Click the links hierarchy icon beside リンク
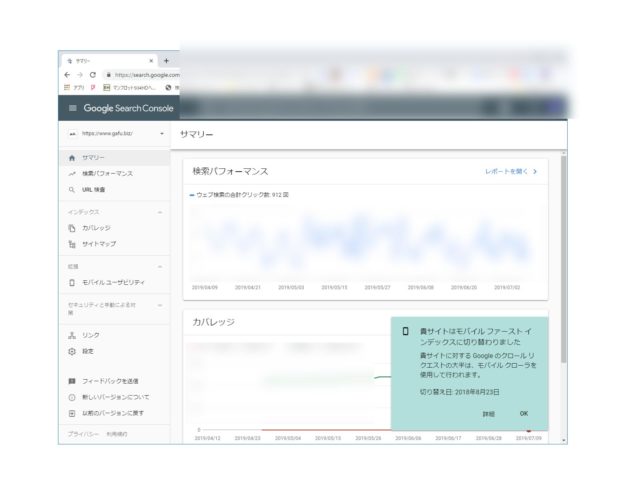The height and width of the screenshot is (480, 640). coord(72,335)
